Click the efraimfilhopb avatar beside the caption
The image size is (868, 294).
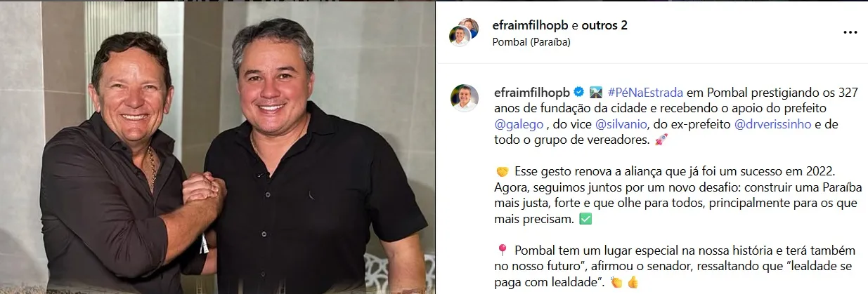[465, 98]
